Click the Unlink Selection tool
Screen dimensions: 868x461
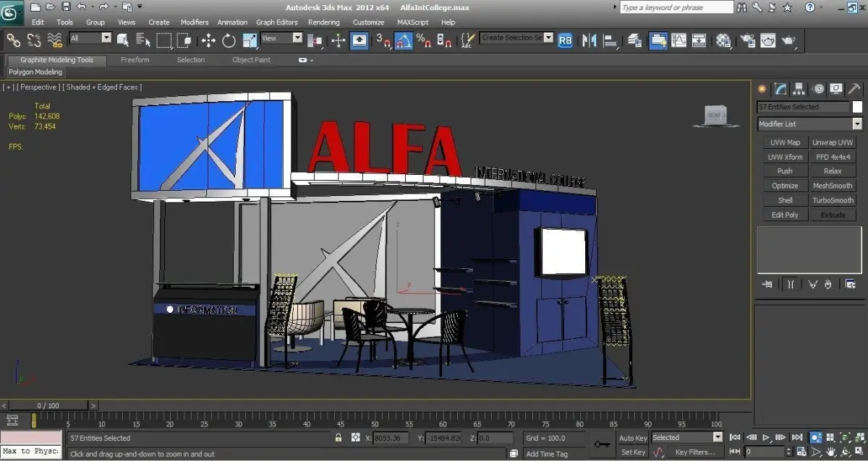tap(34, 40)
